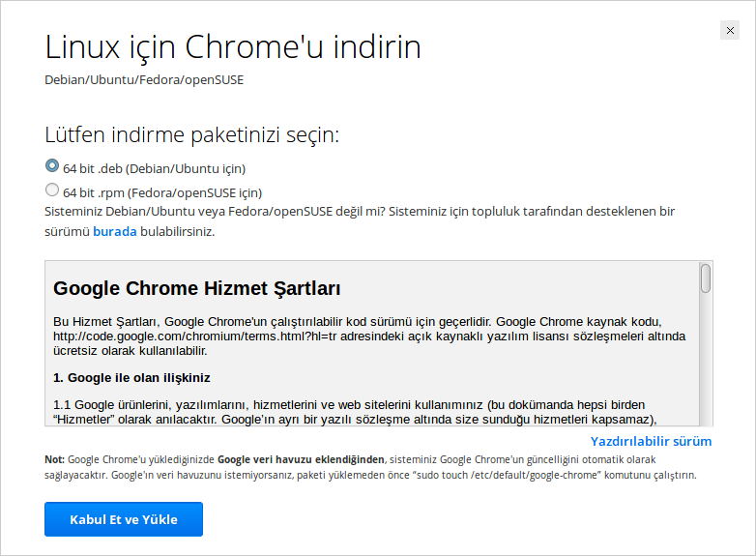Click 'Linux için Chrome'u indirin' title
The width and height of the screenshot is (756, 556).
(x=233, y=46)
